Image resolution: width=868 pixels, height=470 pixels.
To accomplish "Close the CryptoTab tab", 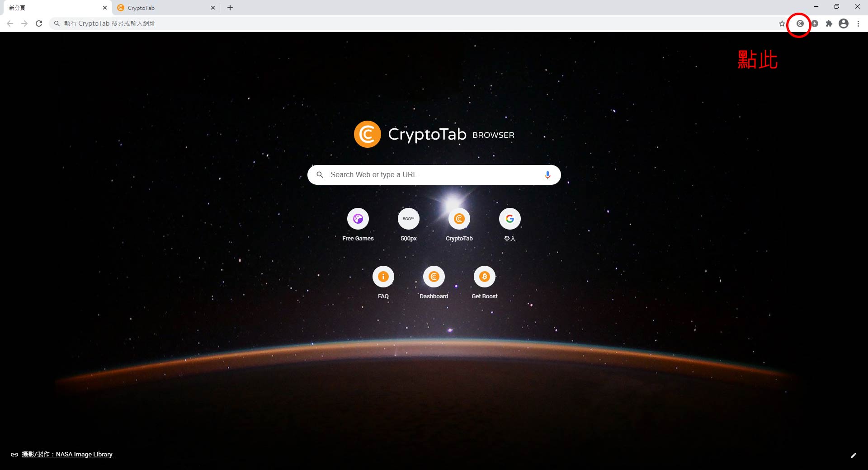I will [x=213, y=8].
